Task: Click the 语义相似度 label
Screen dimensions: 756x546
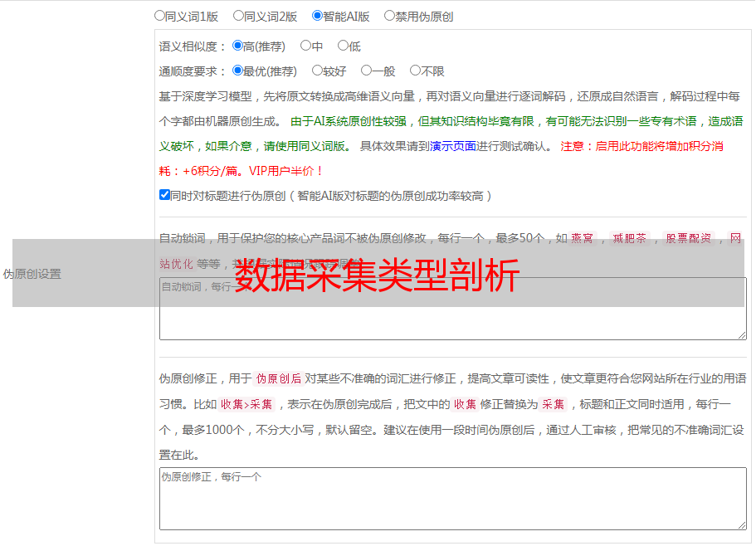Action: click(188, 46)
